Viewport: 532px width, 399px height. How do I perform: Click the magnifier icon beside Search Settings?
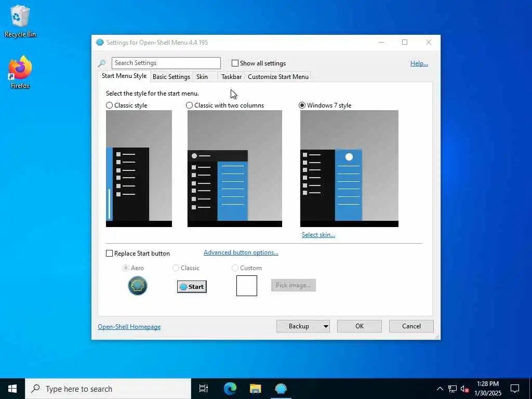click(102, 63)
